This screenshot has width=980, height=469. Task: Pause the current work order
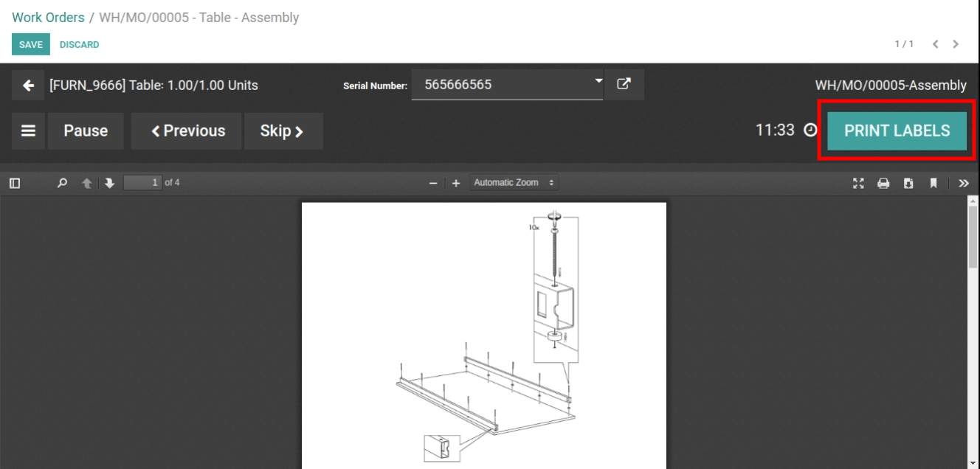click(x=86, y=131)
